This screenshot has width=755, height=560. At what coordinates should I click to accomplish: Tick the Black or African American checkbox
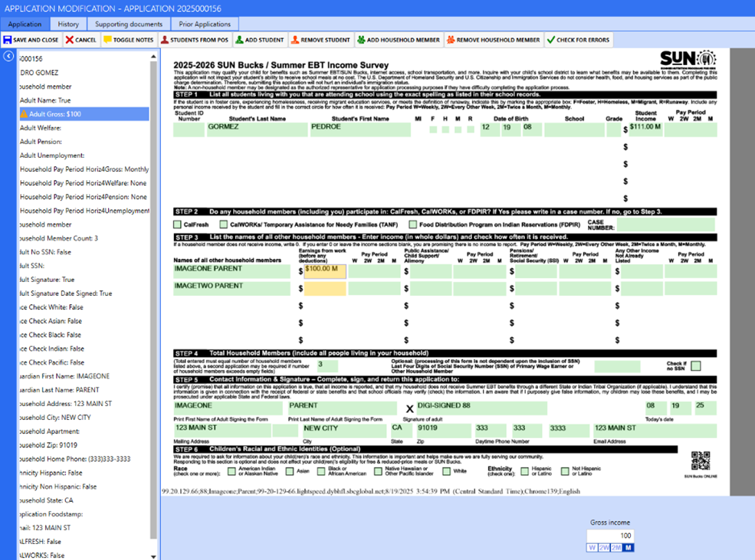tap(321, 471)
